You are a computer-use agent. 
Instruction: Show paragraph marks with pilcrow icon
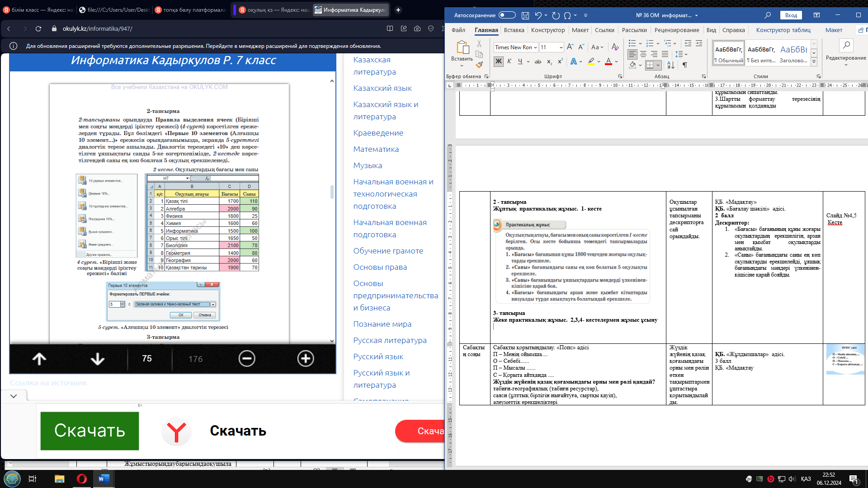coord(685,65)
